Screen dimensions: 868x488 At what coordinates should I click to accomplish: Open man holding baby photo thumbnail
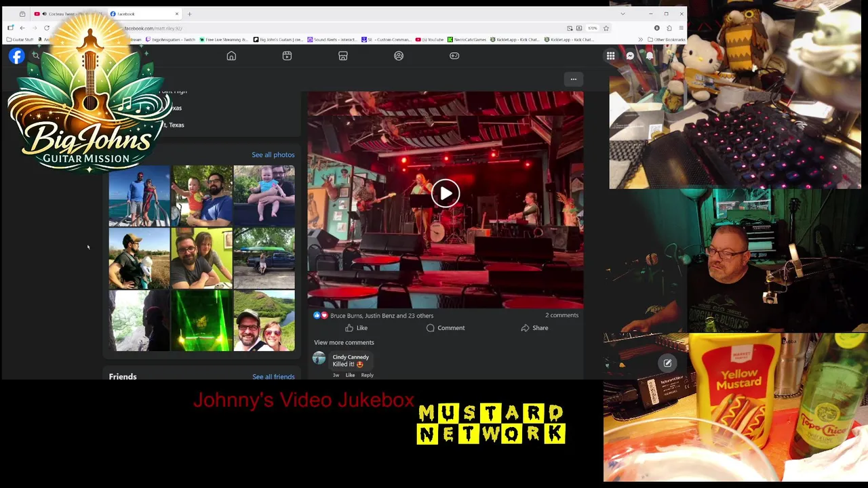click(201, 196)
